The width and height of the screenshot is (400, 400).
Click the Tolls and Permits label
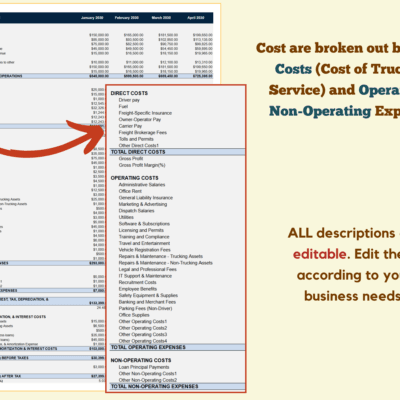tap(136, 139)
